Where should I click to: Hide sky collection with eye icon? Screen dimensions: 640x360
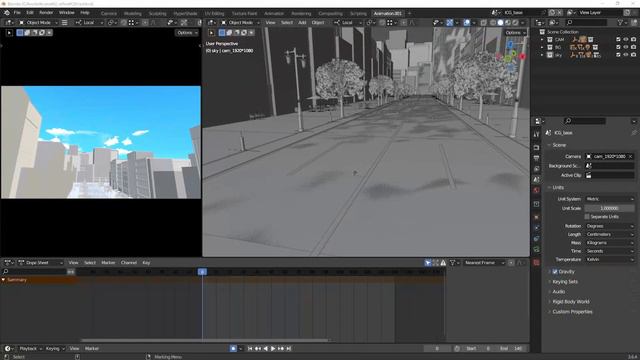(x=626, y=55)
